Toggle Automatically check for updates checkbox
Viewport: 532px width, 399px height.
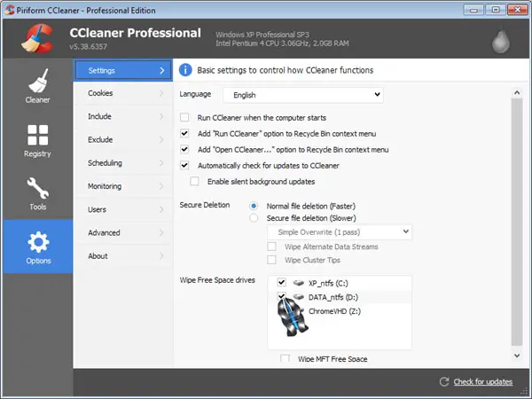point(184,165)
